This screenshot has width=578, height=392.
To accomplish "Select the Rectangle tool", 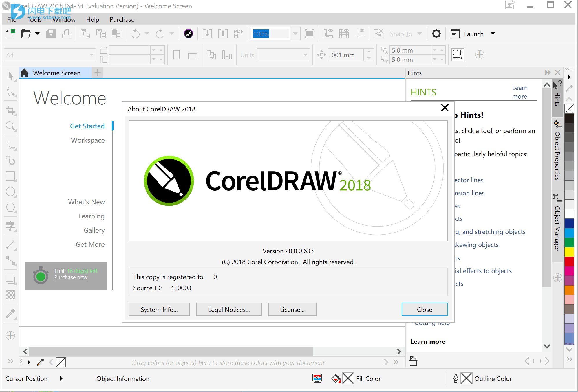I will pos(10,176).
